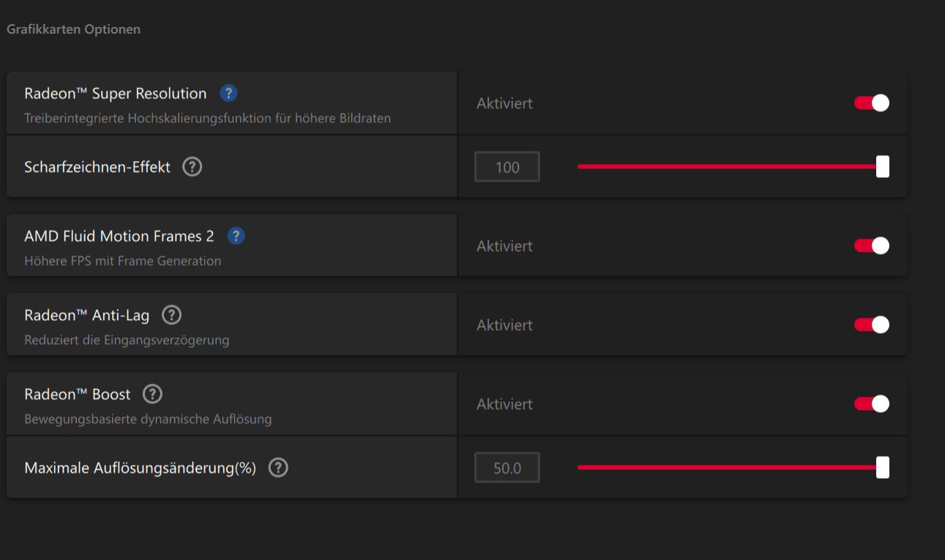Click the Radeon Boost label text
Screen dimensions: 945x560
(x=78, y=395)
